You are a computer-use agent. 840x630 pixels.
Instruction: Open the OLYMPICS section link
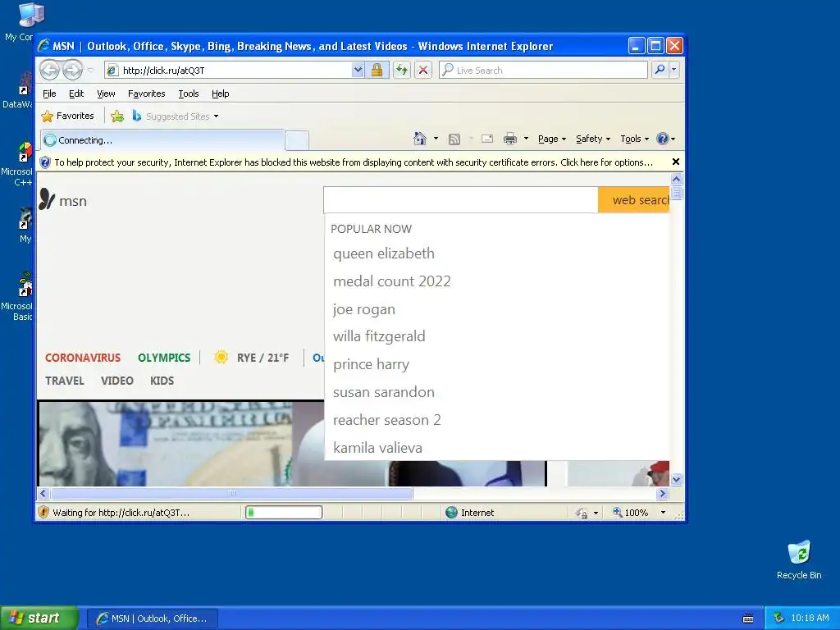(164, 358)
